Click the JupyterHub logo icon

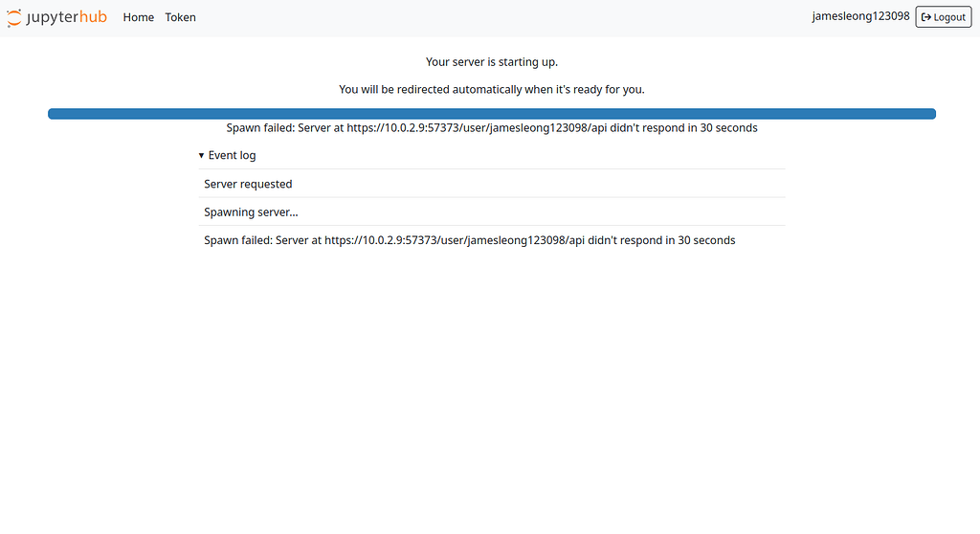pos(13,17)
